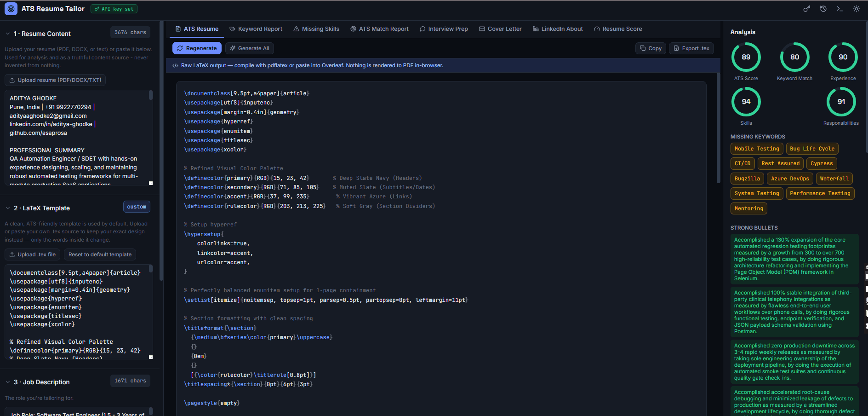Click Upload .tex file button

(x=33, y=254)
